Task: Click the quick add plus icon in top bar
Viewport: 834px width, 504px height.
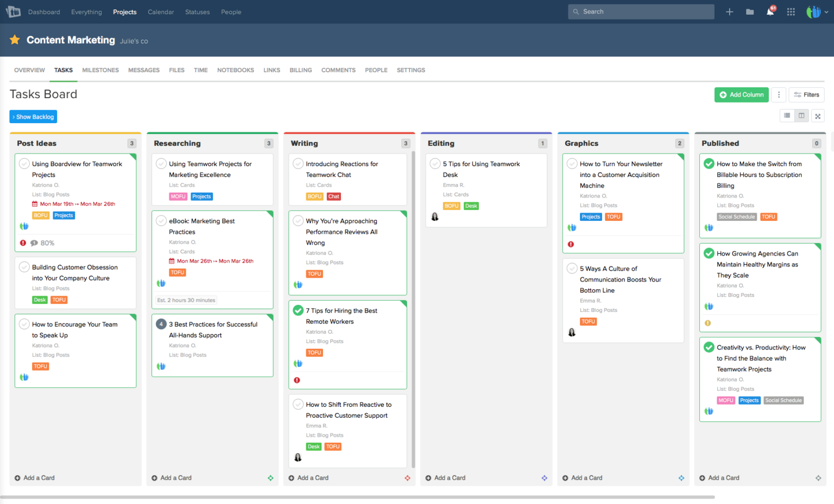Action: click(x=729, y=11)
